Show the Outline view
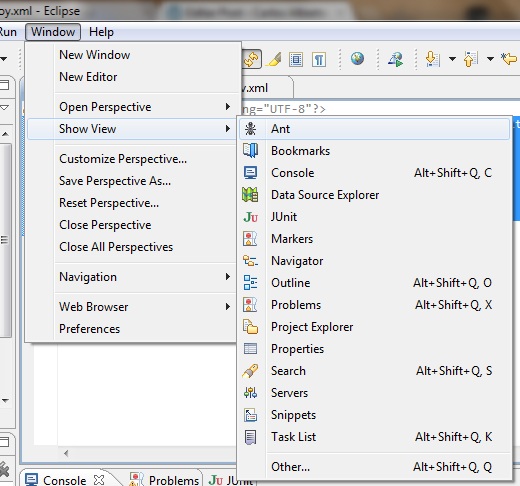Image resolution: width=520 pixels, height=486 pixels. coord(374,283)
